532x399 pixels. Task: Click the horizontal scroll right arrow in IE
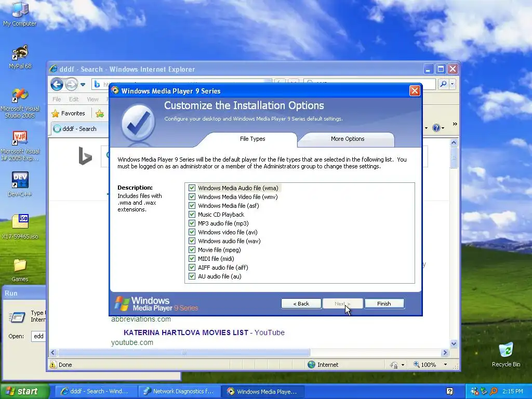coord(445,353)
